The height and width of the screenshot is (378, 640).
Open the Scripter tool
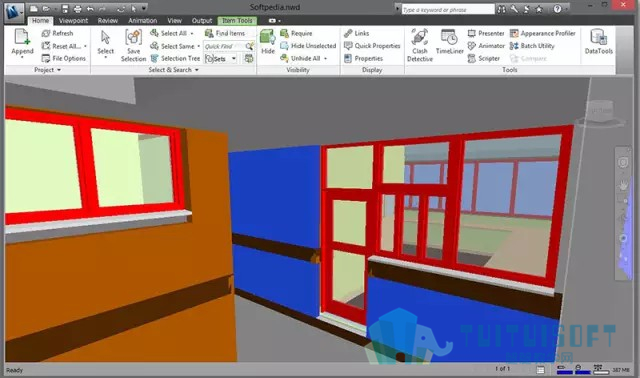click(484, 58)
